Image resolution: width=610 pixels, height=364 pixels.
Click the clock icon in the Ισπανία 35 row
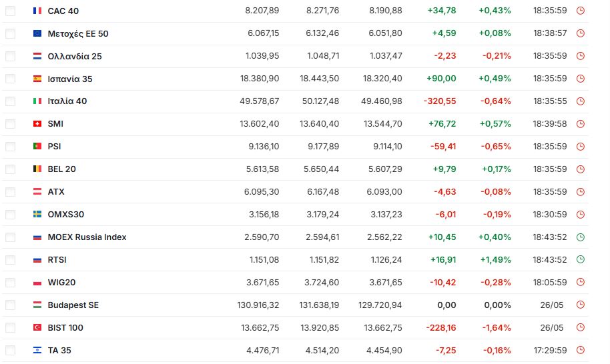tap(580, 79)
